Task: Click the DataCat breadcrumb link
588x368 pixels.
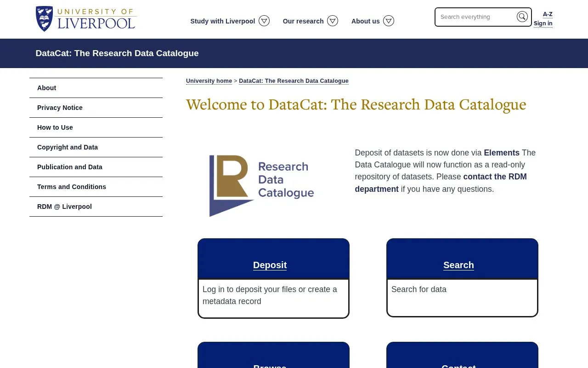Action: 294,81
